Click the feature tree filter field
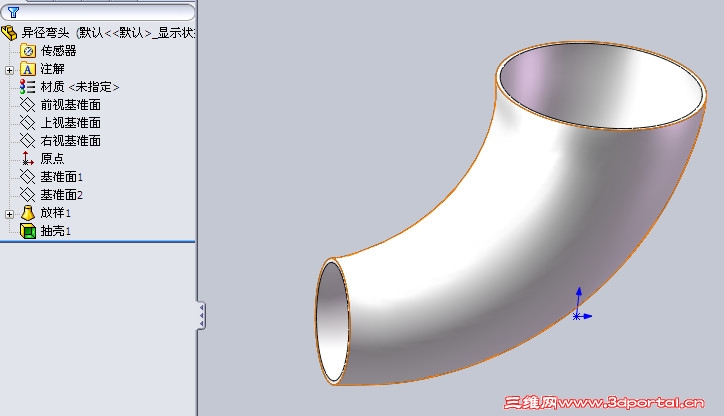Viewport: 724px width, 416px height. 98,12
